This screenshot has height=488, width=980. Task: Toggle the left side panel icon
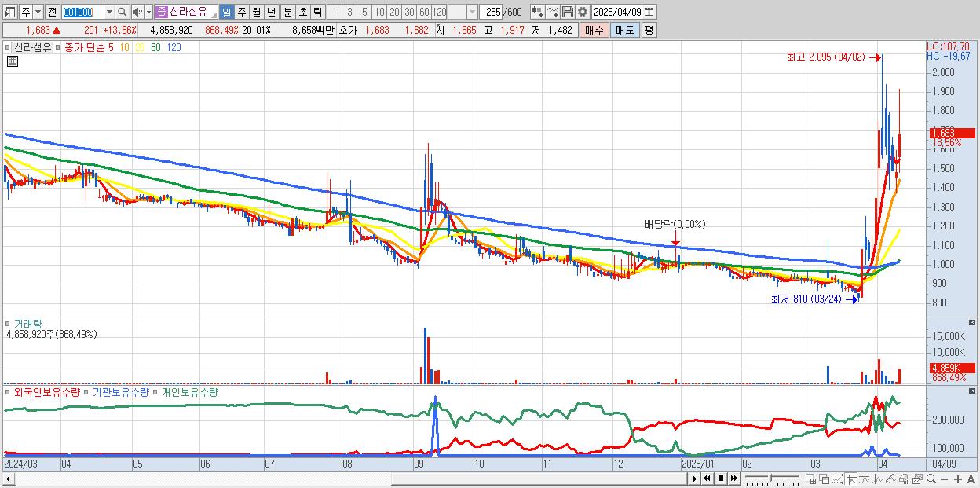pos(9,12)
